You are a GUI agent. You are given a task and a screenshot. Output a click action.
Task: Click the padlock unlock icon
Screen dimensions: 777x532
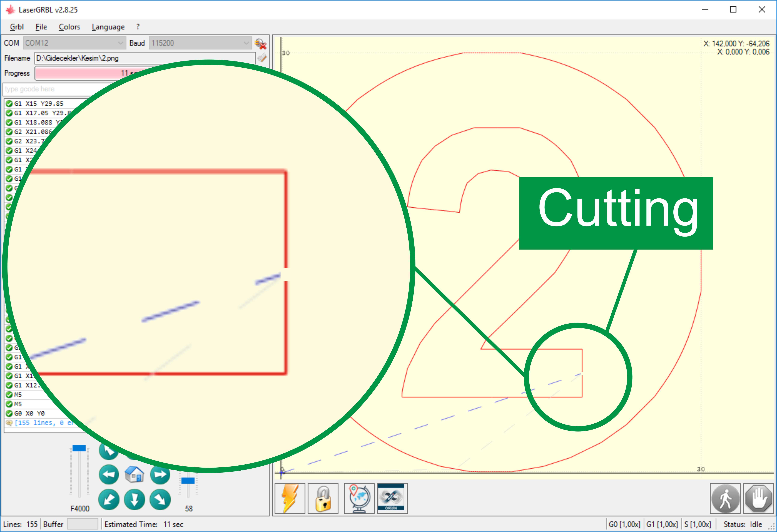tap(323, 498)
